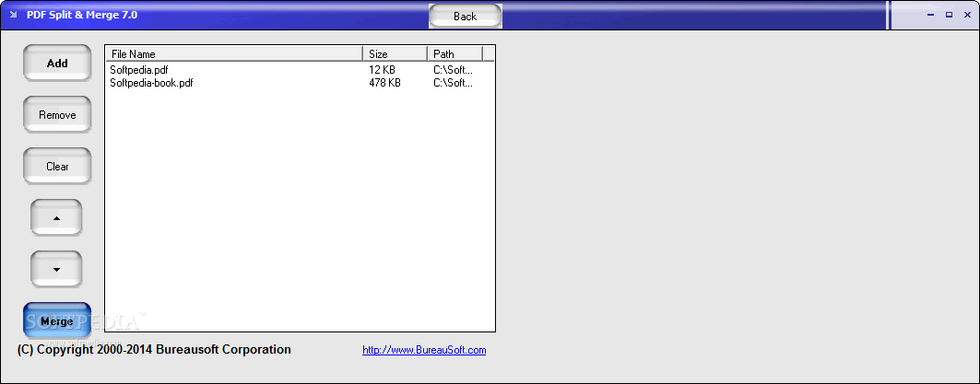The image size is (980, 384).
Task: Sort by the File Name column header
Action: click(234, 53)
